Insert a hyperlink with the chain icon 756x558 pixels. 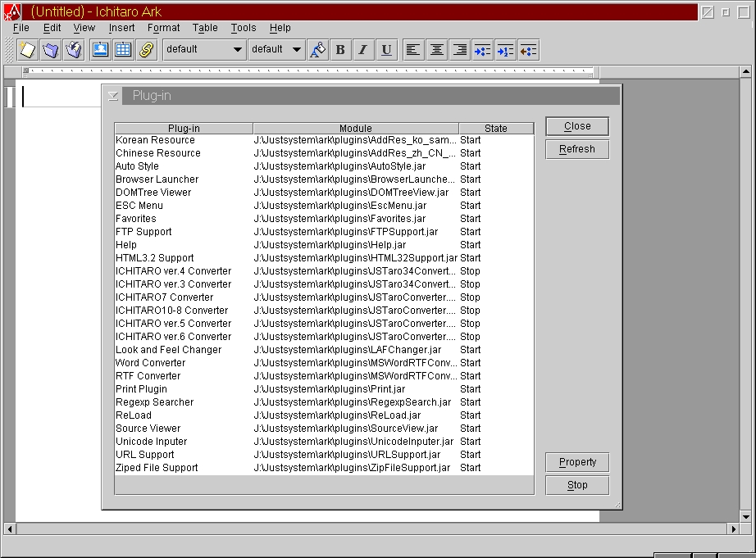tap(147, 50)
